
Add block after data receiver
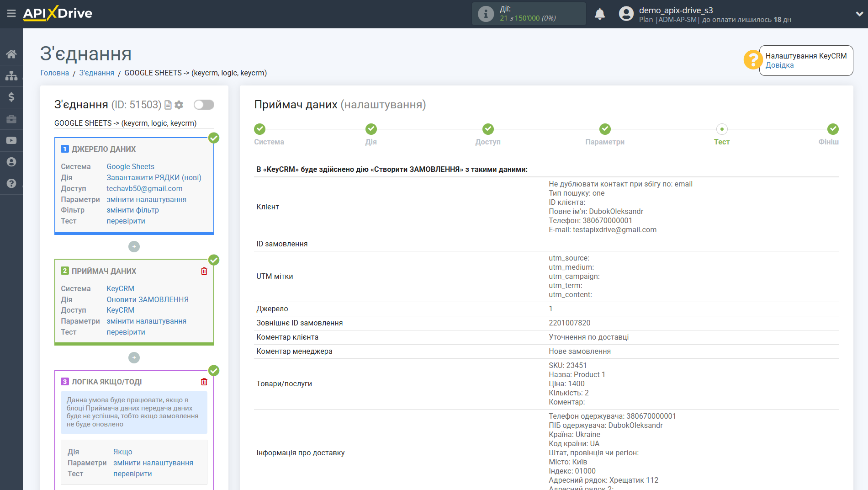[x=134, y=357]
